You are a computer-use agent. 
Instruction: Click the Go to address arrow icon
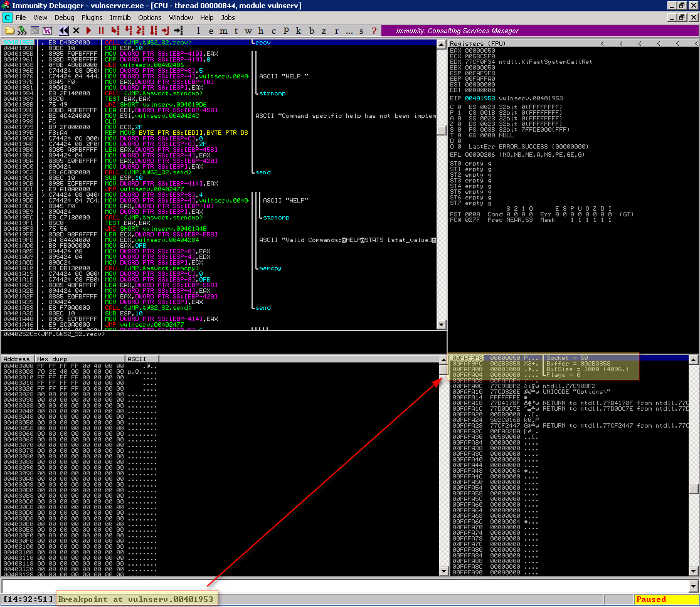pyautogui.click(x=179, y=30)
